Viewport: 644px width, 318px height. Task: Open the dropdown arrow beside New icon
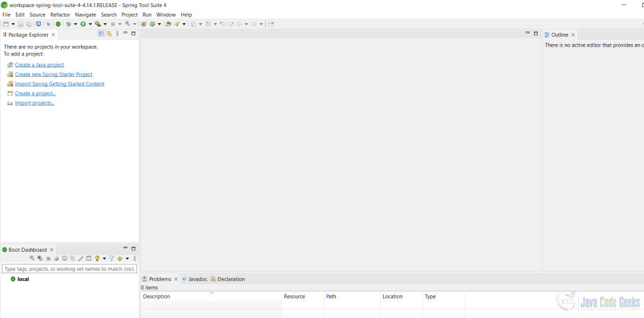pyautogui.click(x=13, y=24)
